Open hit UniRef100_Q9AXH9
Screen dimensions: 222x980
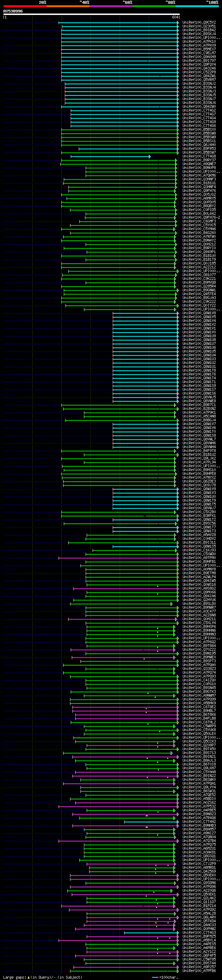199,57
